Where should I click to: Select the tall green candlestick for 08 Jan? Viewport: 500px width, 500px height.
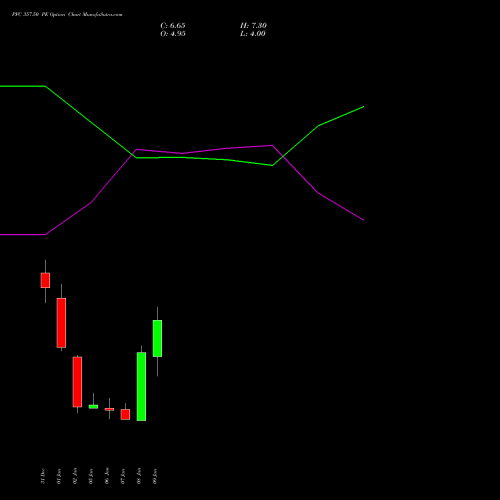click(x=141, y=386)
